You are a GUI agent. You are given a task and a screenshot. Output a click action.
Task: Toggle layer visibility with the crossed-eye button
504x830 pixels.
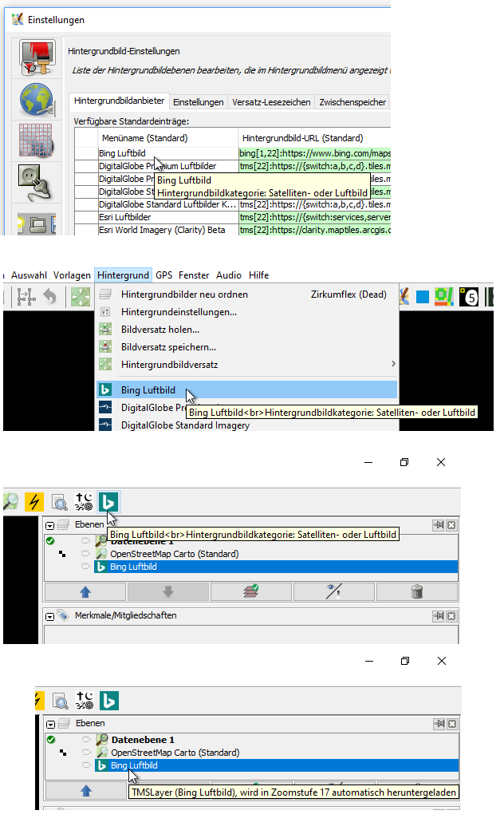[x=334, y=591]
